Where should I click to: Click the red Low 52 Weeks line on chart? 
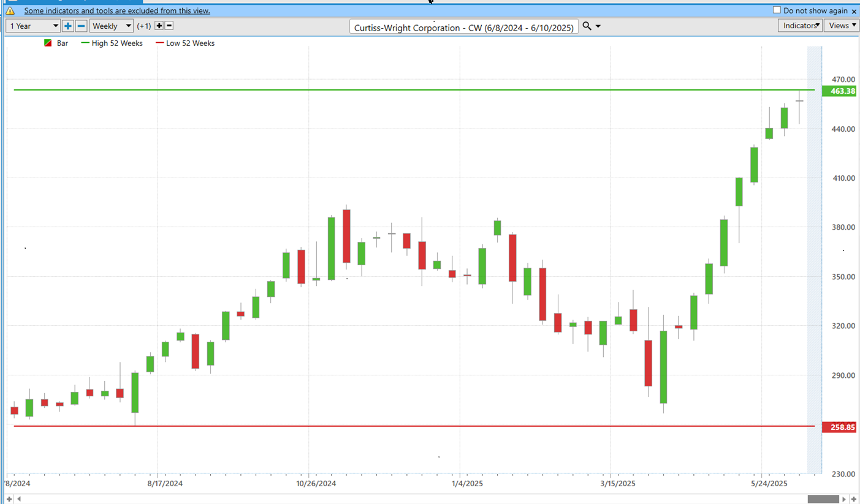coord(414,426)
